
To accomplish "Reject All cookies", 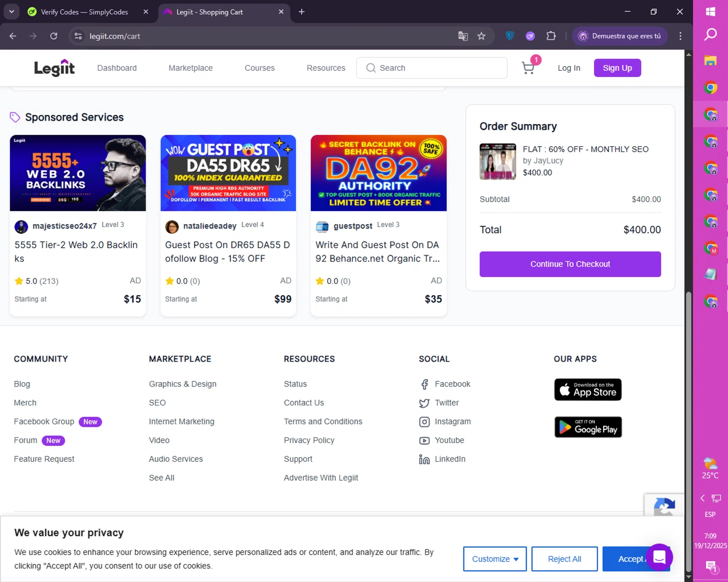I will coord(564,559).
